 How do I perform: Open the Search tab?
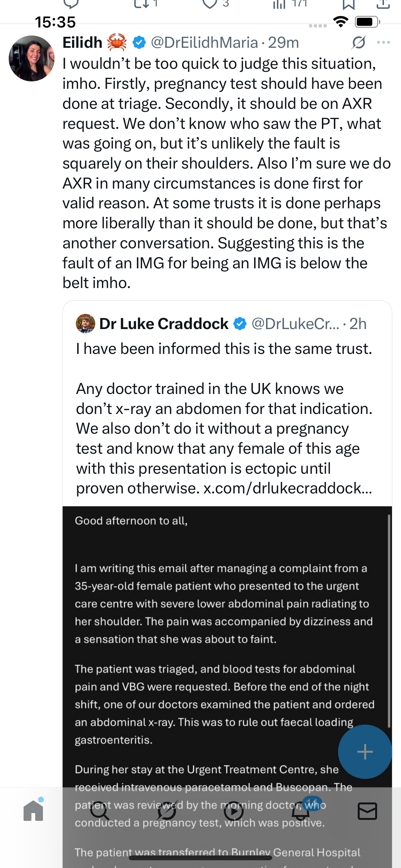coord(100,811)
